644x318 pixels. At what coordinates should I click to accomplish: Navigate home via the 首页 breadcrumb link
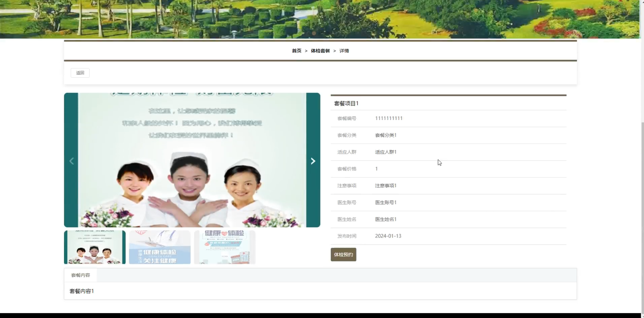click(x=296, y=51)
